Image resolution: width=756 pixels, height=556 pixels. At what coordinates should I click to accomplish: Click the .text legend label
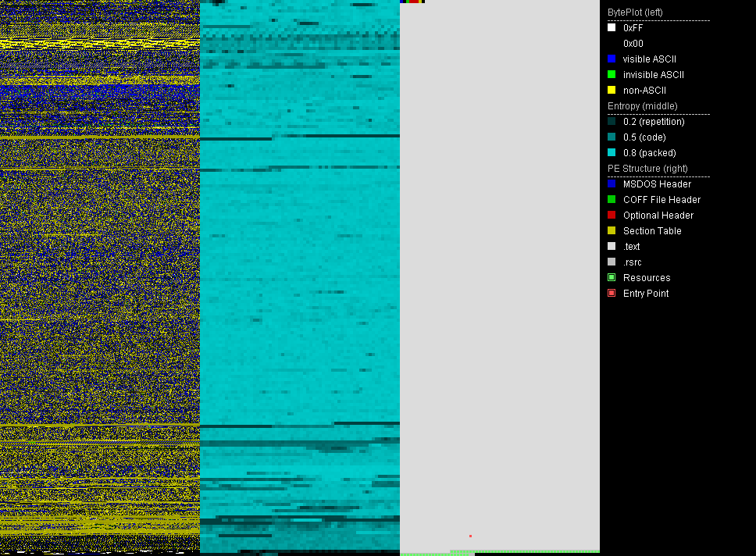click(x=631, y=247)
